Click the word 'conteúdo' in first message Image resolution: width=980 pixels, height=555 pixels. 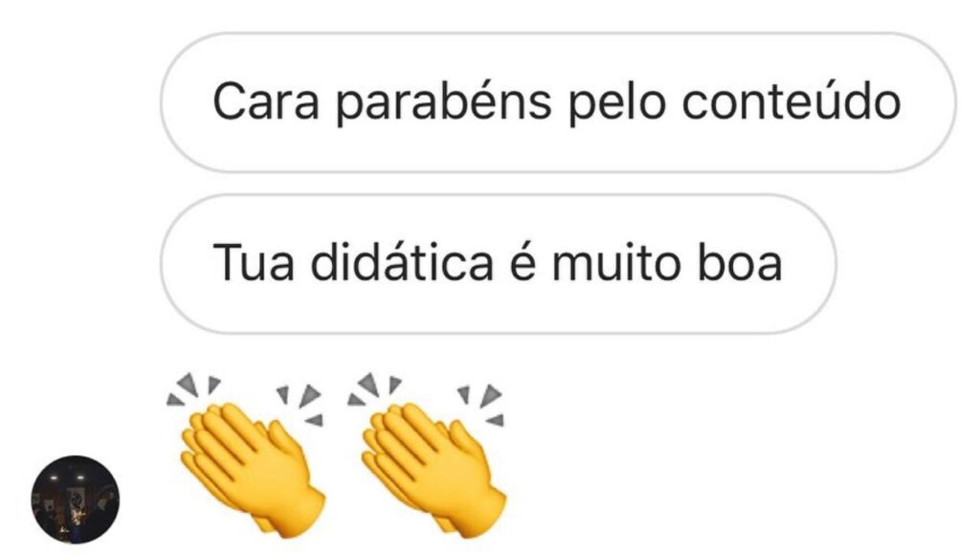pos(791,101)
